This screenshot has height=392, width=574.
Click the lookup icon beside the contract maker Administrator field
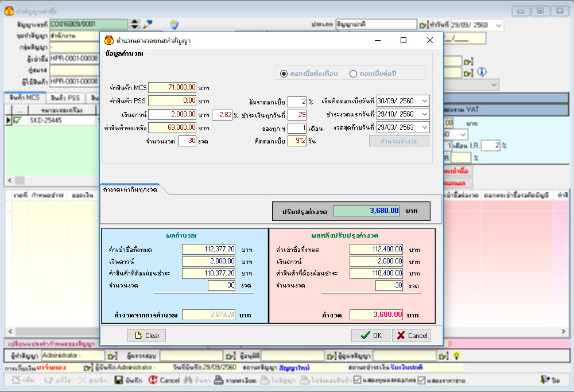click(x=113, y=356)
